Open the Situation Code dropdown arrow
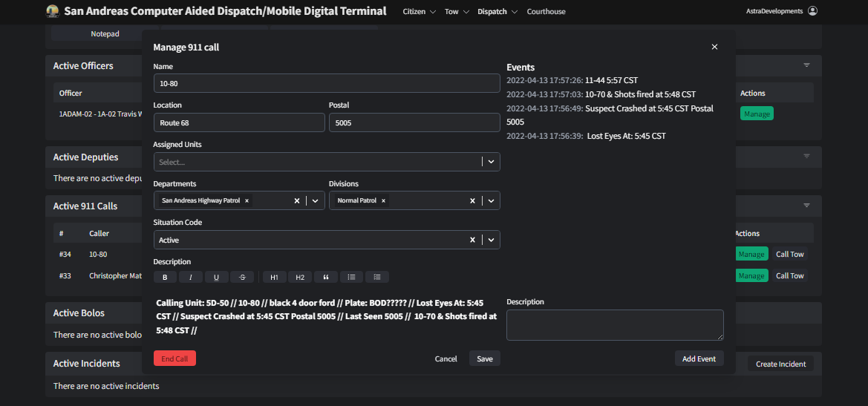 click(491, 240)
